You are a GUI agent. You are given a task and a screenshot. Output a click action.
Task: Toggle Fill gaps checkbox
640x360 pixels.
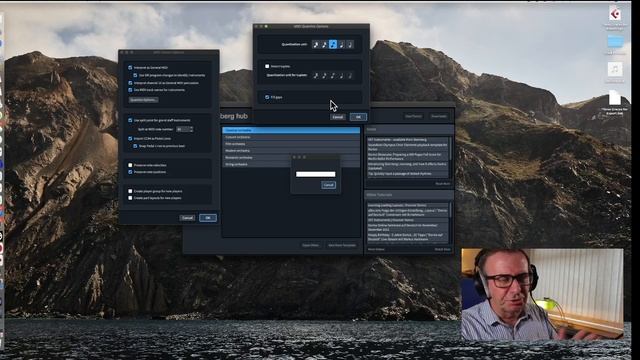pos(267,97)
